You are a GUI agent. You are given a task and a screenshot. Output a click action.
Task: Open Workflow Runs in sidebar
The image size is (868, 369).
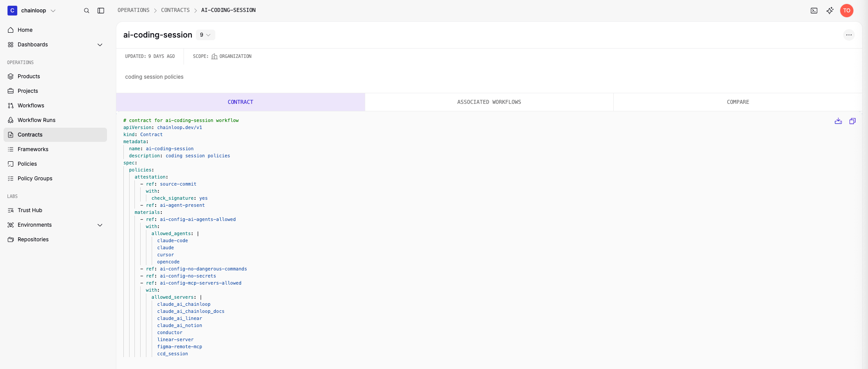pyautogui.click(x=55, y=120)
